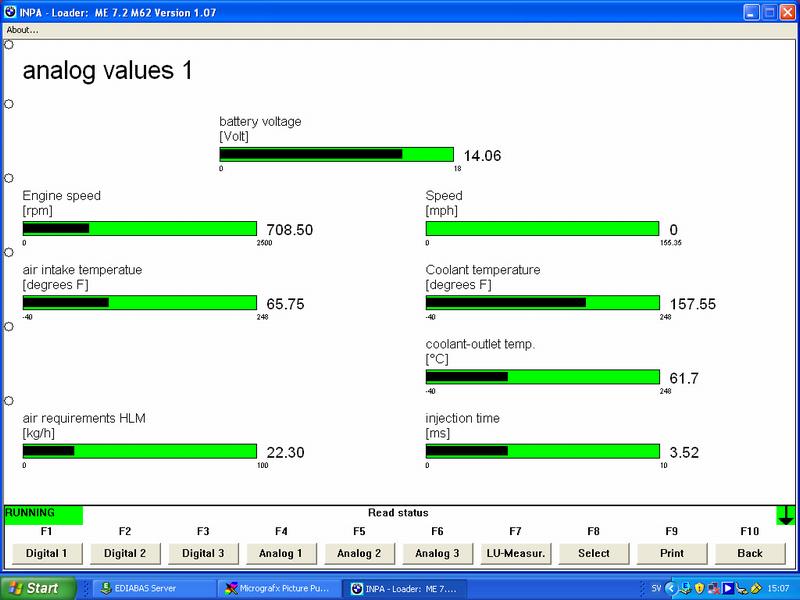The width and height of the screenshot is (800, 600).
Task: Open the Start menu
Action: [32, 587]
